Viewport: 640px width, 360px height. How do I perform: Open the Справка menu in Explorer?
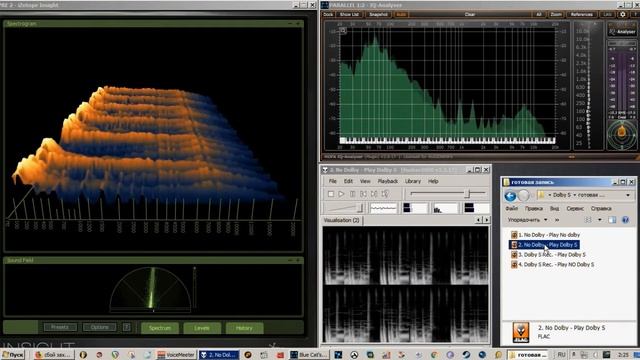[x=601, y=209]
